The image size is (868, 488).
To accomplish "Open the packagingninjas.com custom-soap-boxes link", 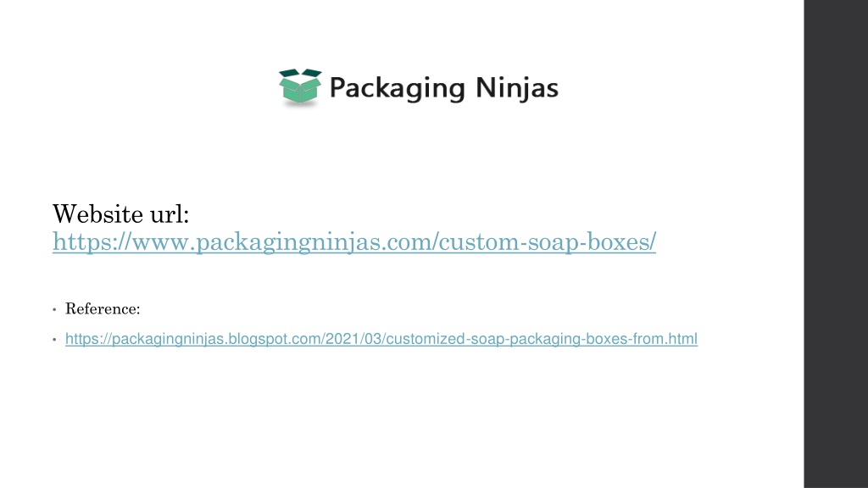I will coord(354,242).
